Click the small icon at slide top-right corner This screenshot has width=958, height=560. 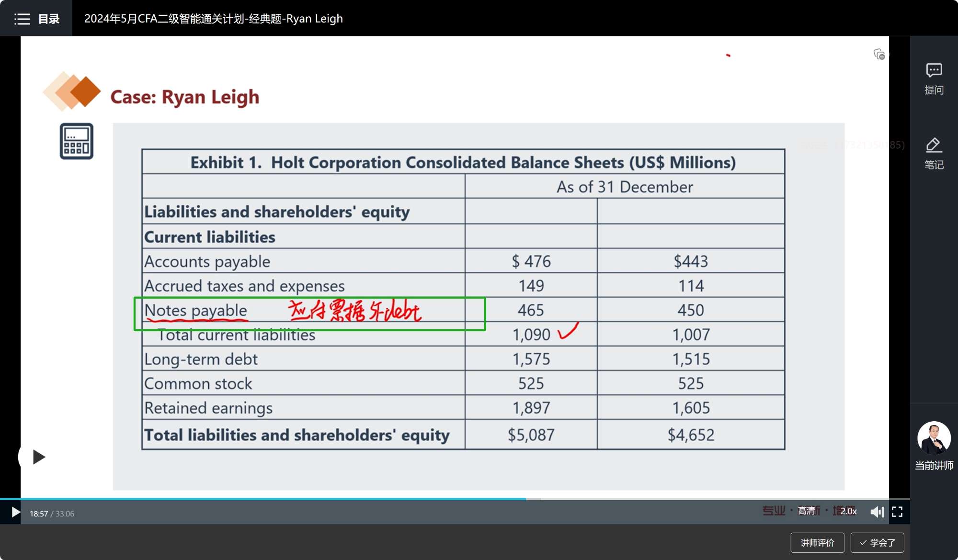[x=879, y=54]
